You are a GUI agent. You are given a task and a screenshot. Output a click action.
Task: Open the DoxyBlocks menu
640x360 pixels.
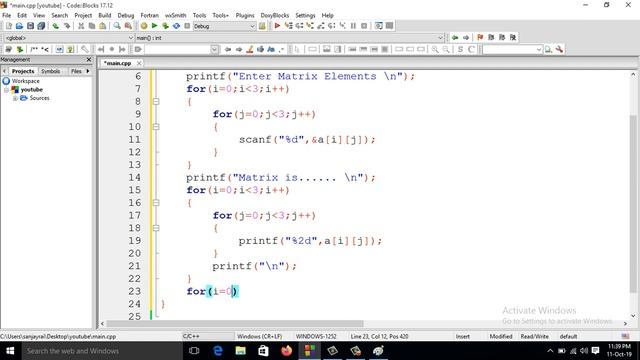(x=275, y=15)
